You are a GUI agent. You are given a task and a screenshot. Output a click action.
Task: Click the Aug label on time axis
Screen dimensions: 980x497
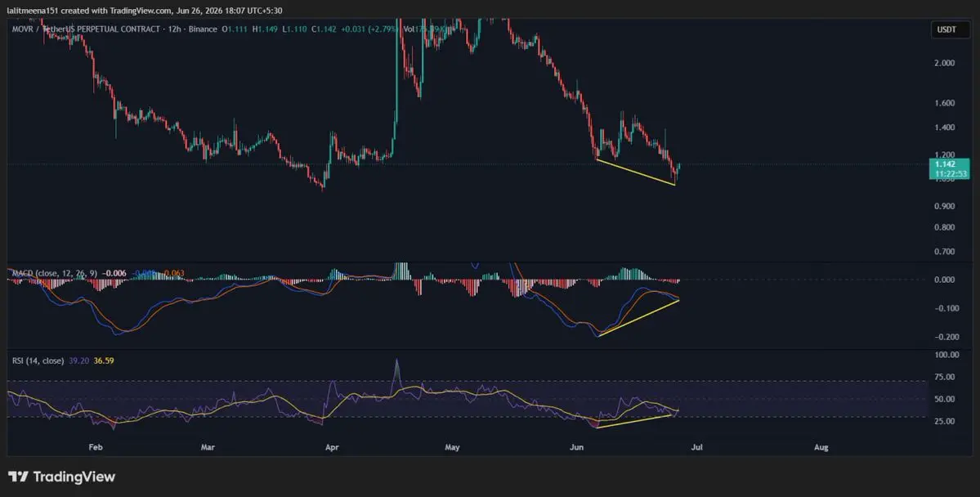point(821,448)
